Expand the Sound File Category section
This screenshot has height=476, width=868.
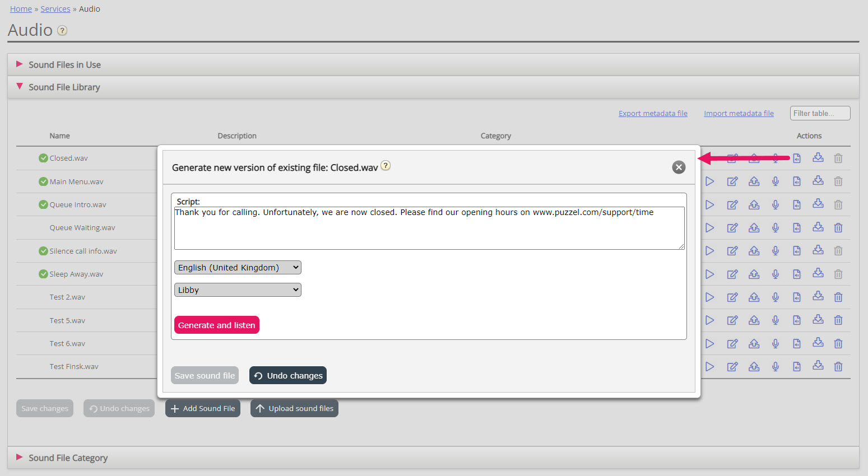[68, 458]
